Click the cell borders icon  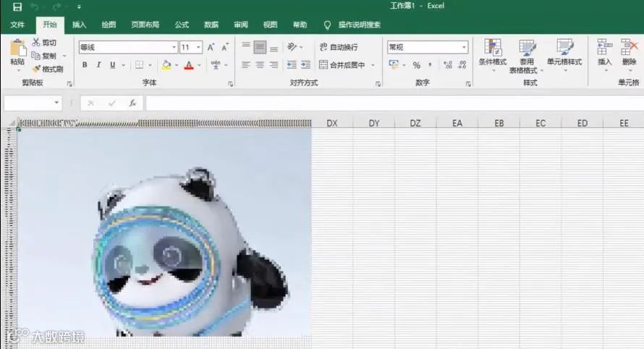(x=140, y=65)
